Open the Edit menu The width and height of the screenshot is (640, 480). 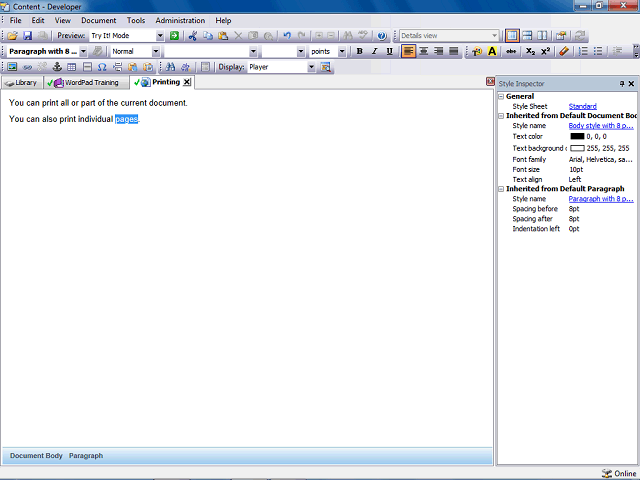[x=38, y=20]
